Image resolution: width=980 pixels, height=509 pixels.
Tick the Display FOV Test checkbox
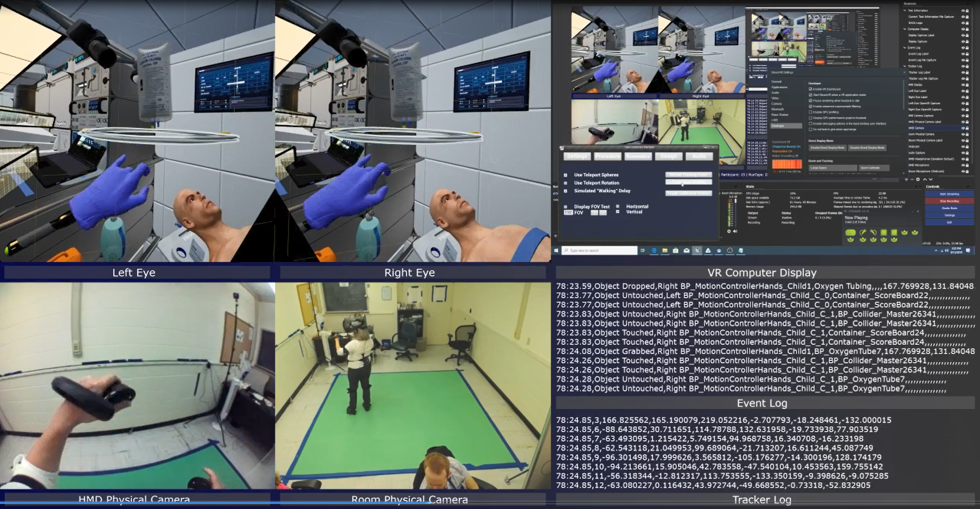tap(566, 207)
